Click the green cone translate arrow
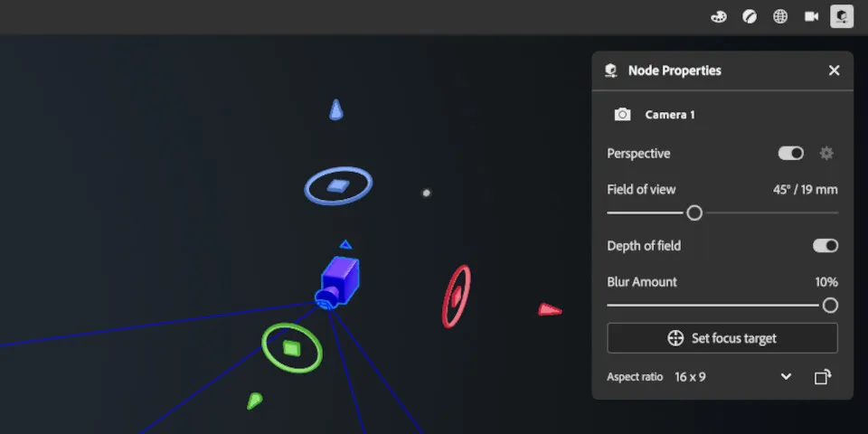868x434 pixels. point(253,401)
